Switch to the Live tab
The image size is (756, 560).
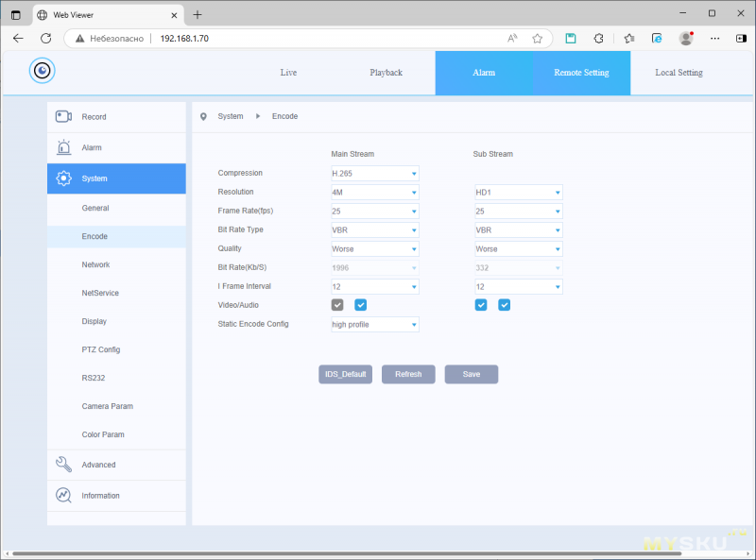[288, 73]
